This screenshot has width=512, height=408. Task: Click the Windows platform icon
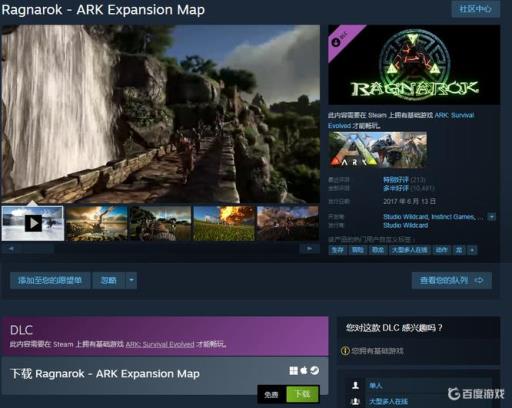pos(293,371)
